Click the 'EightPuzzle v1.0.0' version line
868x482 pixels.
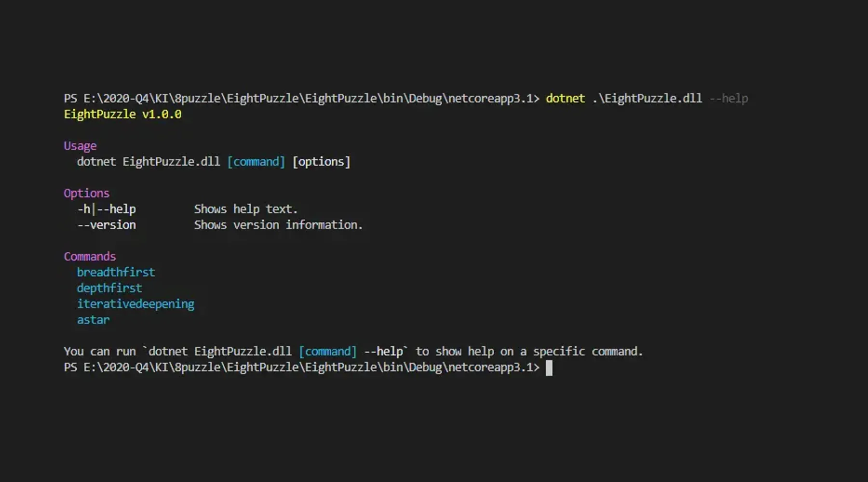[x=122, y=114]
